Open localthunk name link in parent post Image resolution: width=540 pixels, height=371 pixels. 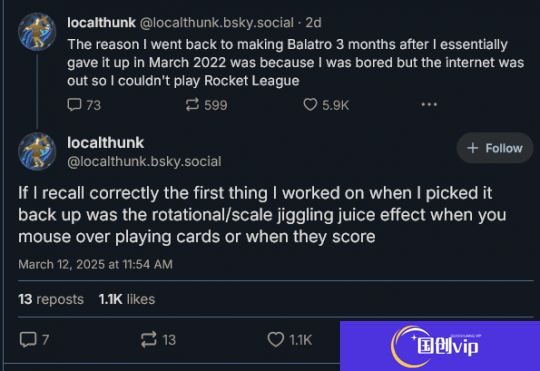point(101,23)
